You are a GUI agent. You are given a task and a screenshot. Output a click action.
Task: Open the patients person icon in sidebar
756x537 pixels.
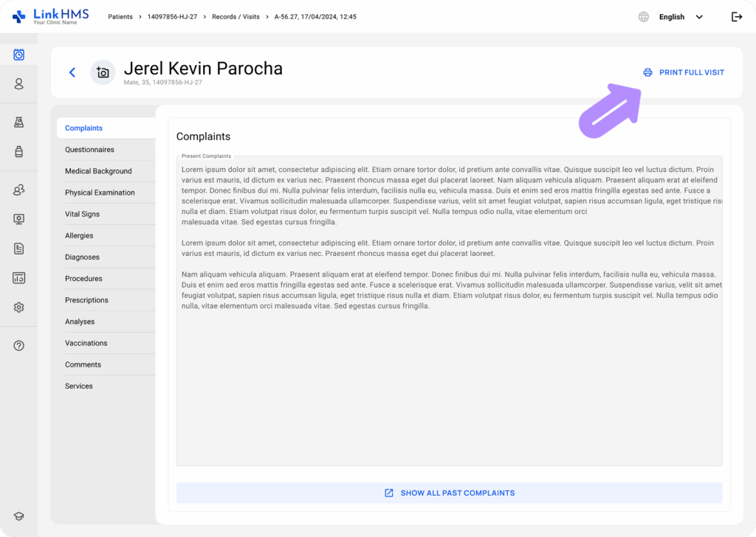pos(19,84)
